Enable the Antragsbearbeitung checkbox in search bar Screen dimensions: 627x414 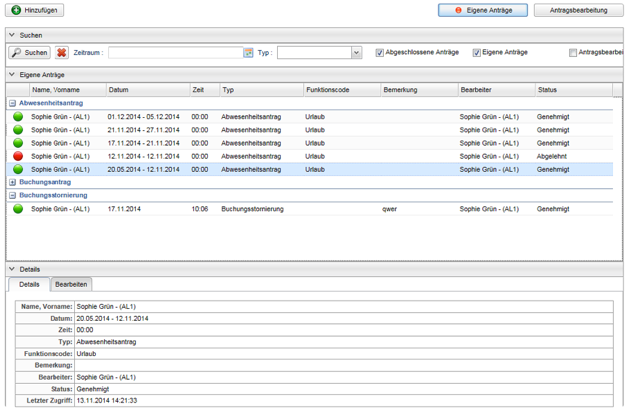(x=573, y=52)
